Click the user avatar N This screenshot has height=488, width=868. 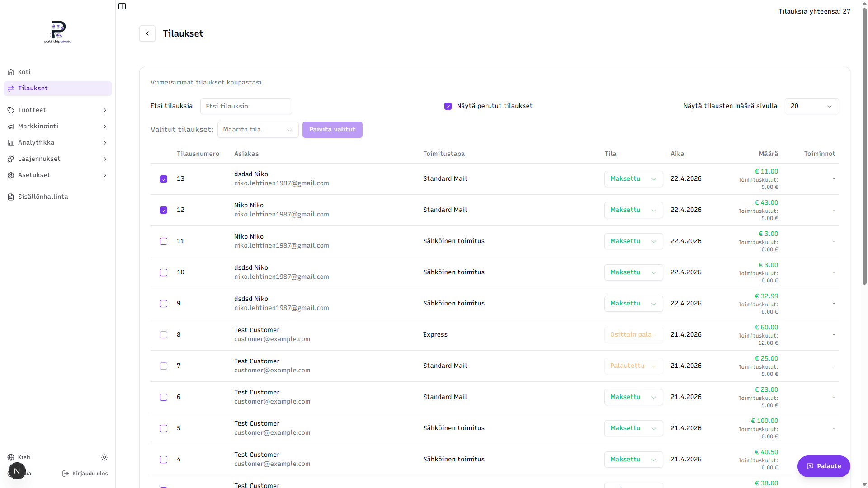17,471
